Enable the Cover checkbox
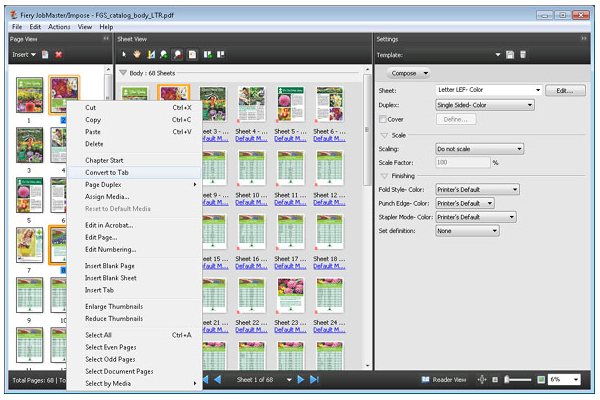This screenshot has height=400, width=600. tap(383, 119)
